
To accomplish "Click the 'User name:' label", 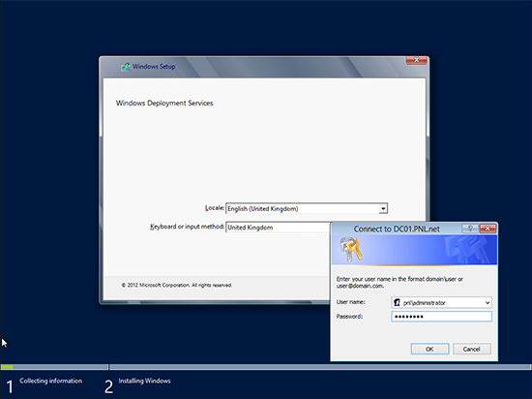I will tap(351, 302).
